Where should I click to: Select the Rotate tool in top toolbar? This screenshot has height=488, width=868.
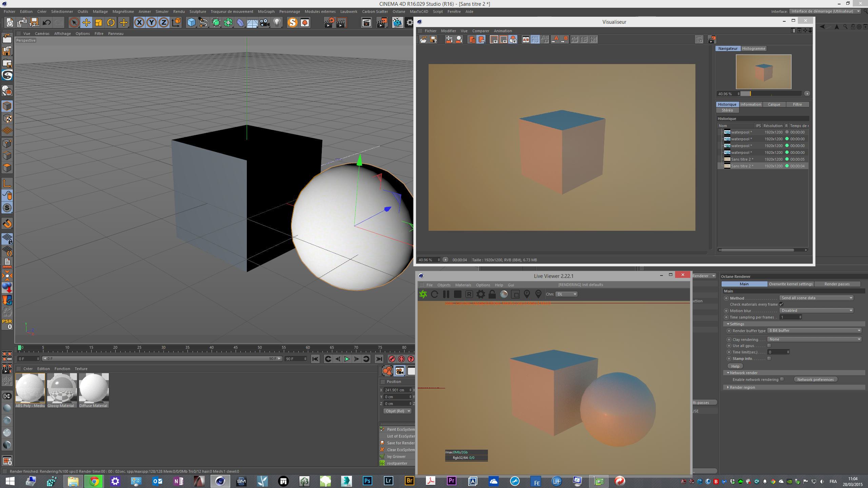click(x=111, y=23)
